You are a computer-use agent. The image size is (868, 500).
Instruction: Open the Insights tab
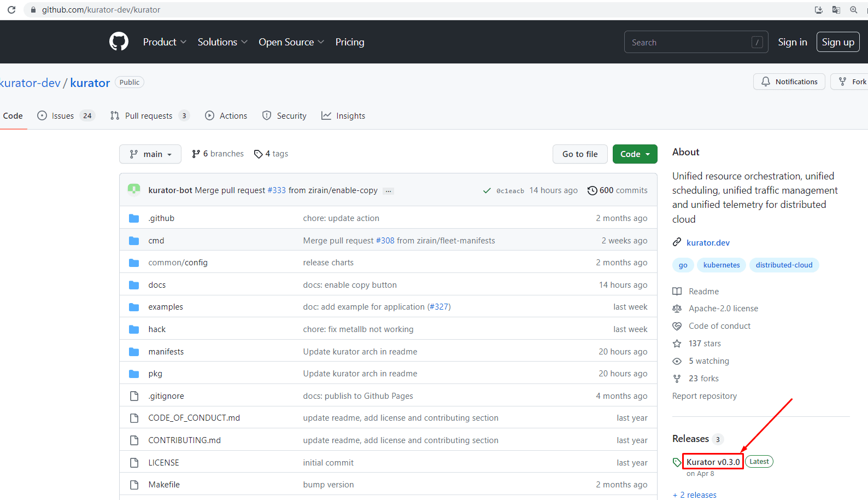343,116
